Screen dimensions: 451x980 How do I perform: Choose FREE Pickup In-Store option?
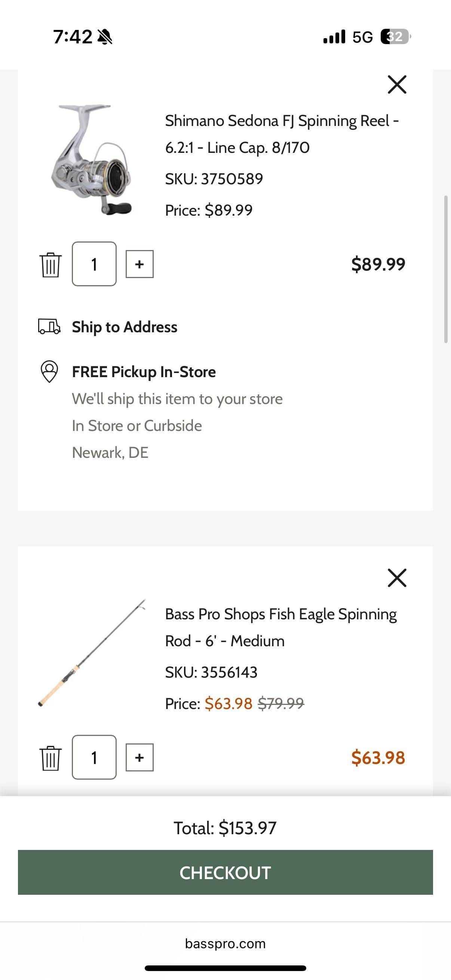pyautogui.click(x=144, y=372)
